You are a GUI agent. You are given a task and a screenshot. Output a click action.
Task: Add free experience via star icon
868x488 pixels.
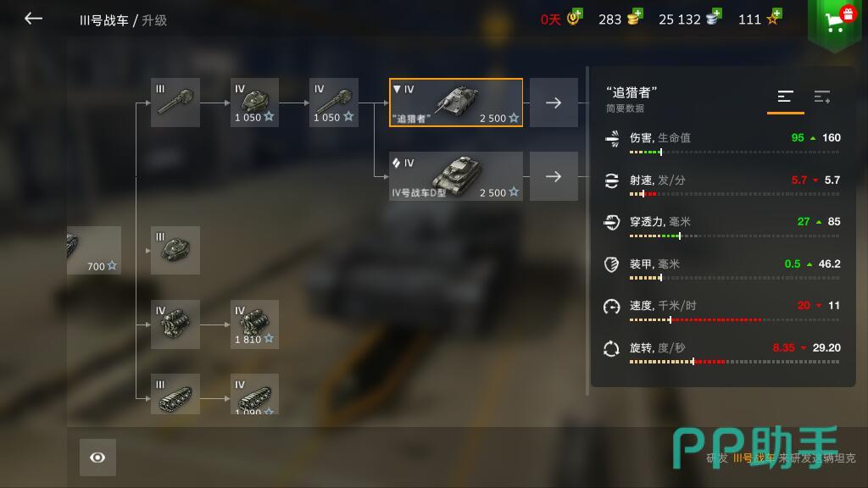774,17
